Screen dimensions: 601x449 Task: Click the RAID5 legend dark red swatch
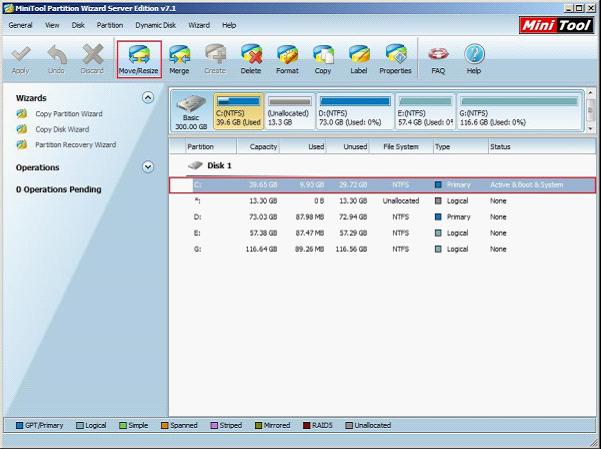point(306,425)
